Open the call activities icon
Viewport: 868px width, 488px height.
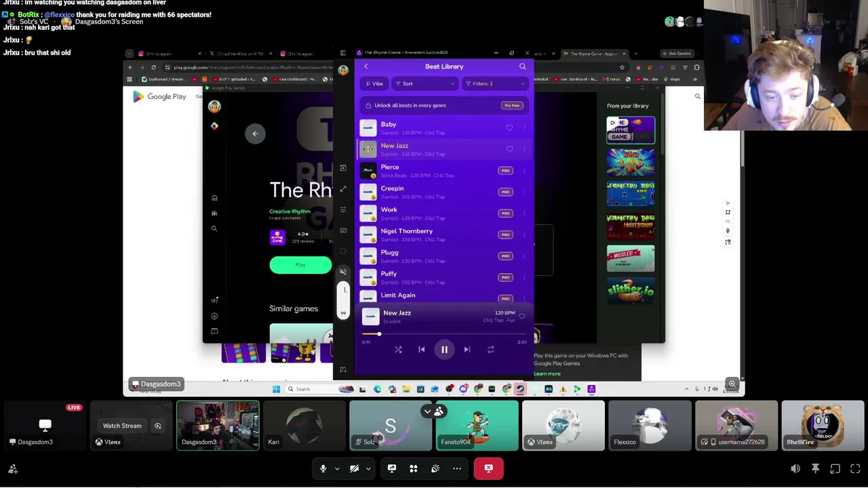pyautogui.click(x=413, y=468)
